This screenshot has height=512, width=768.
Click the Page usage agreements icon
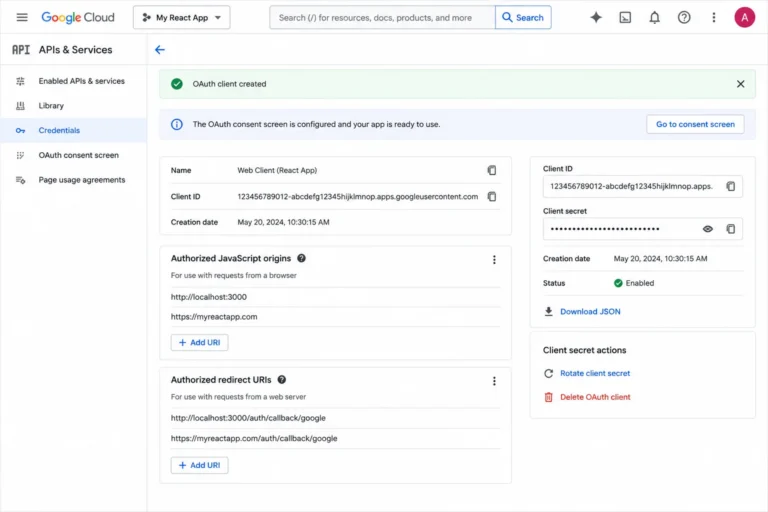click(x=20, y=180)
